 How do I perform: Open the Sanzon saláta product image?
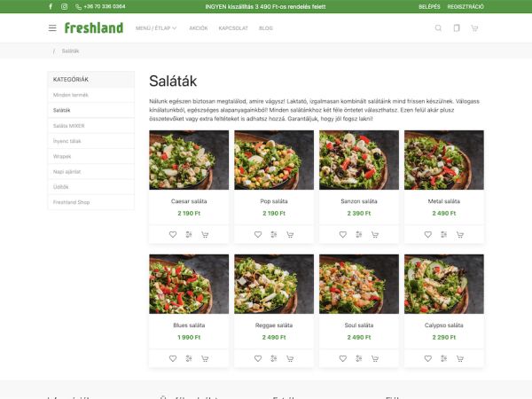(359, 160)
